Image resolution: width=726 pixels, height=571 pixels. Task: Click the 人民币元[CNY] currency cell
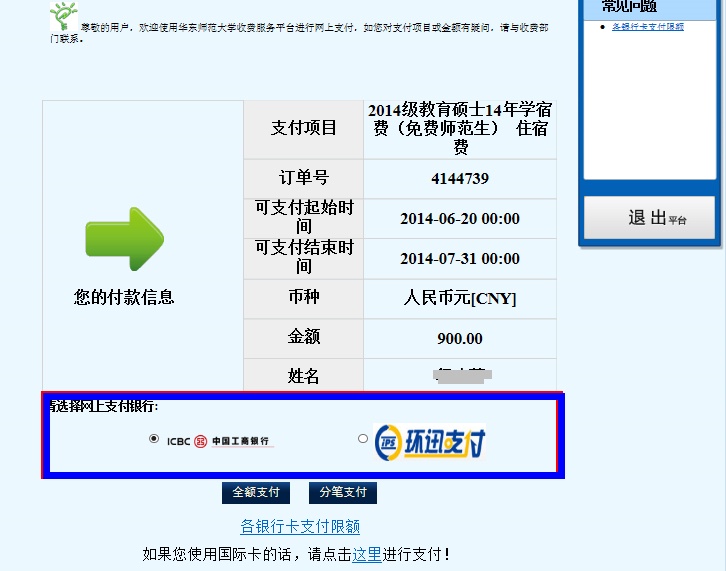460,298
